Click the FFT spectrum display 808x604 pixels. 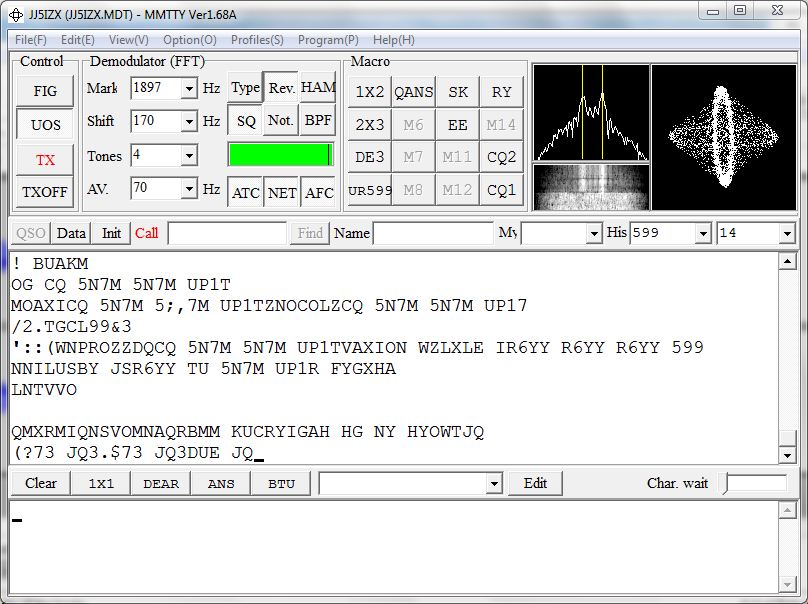point(591,112)
